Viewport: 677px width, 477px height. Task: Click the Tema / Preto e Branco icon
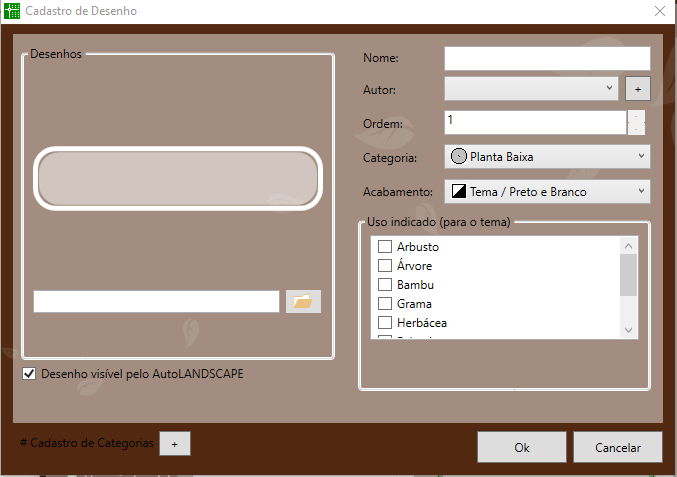click(459, 191)
